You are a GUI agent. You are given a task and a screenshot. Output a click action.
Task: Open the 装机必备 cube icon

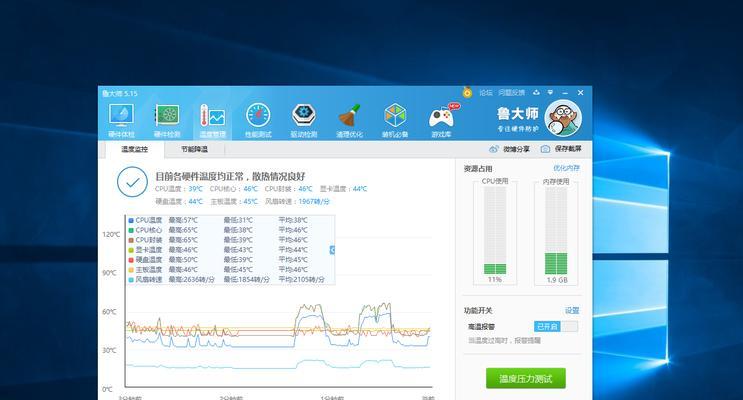395,120
